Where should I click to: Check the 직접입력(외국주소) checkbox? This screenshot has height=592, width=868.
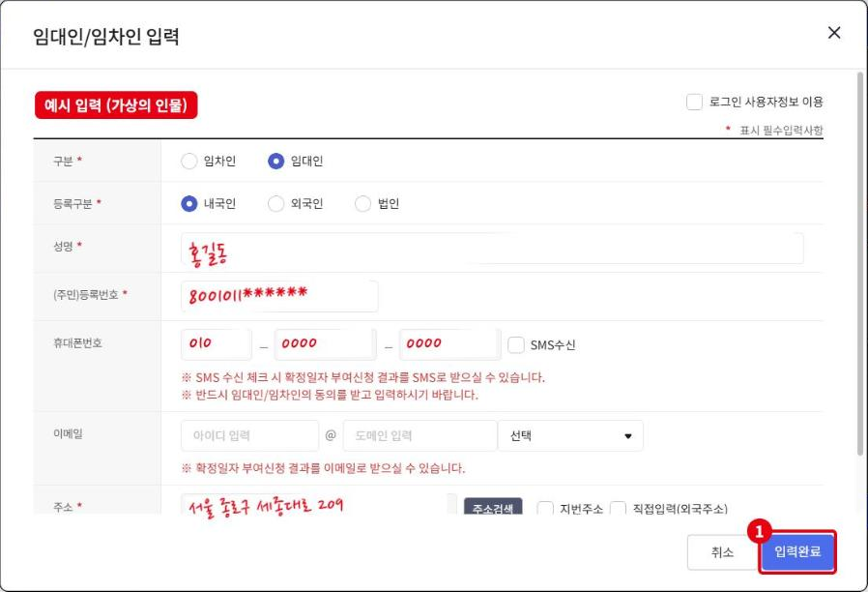coord(618,508)
